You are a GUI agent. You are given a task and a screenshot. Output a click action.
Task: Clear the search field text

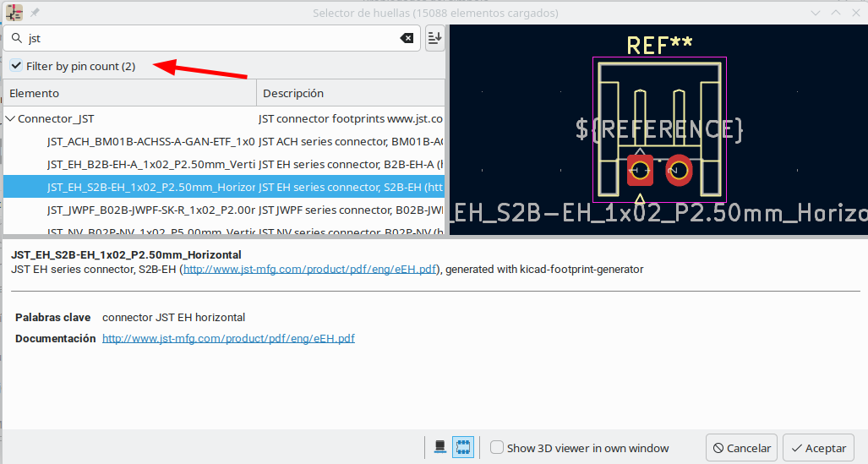(407, 38)
